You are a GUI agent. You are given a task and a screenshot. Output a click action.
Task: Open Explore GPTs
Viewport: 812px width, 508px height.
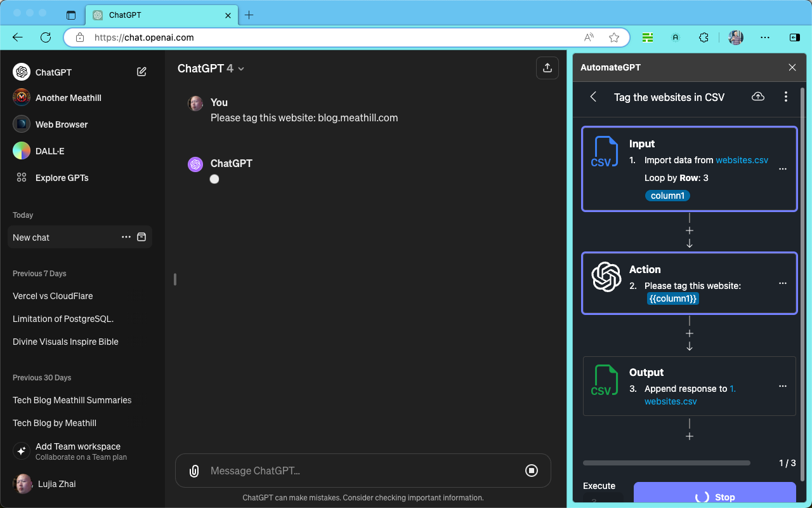tap(62, 178)
